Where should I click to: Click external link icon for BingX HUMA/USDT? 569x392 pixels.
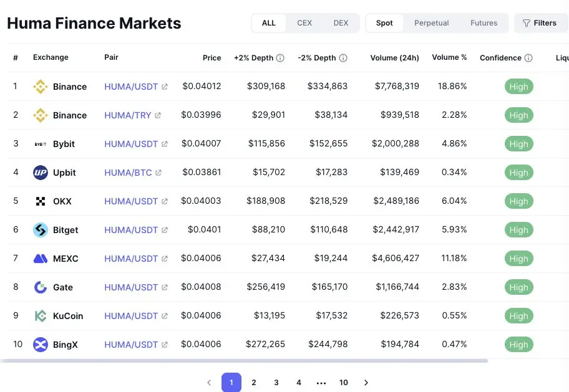pos(164,345)
